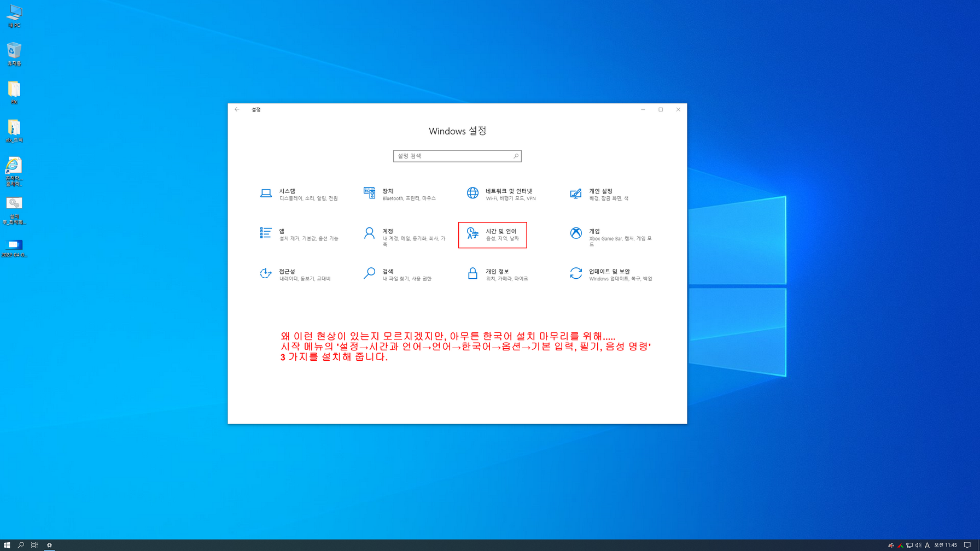
Task: Click the leftmost molecule-like tray icon
Action: tap(891, 545)
